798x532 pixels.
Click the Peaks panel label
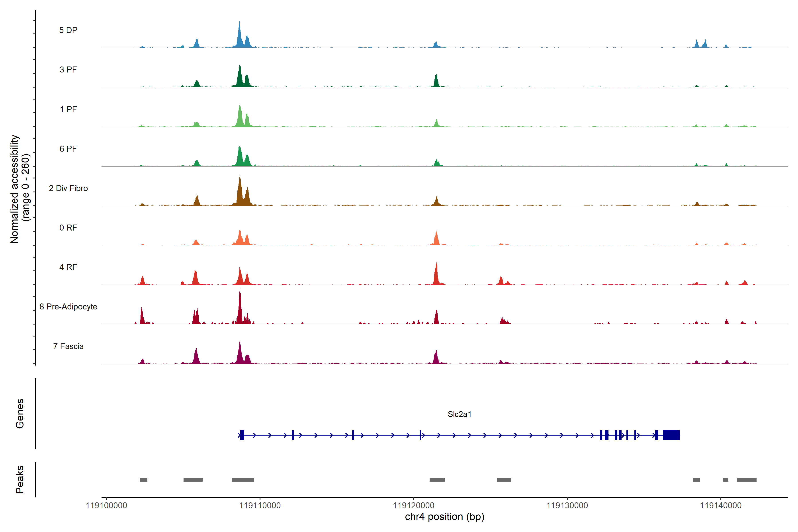[x=20, y=479]
